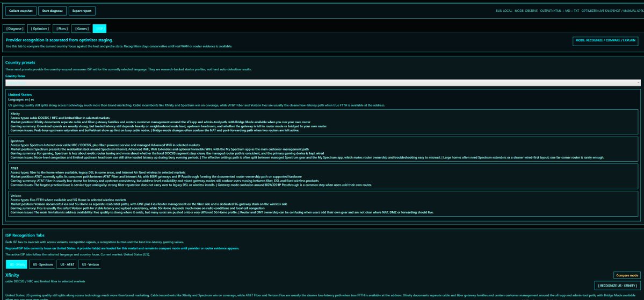Click the 'Languages: en | es' line

[x=21, y=99]
